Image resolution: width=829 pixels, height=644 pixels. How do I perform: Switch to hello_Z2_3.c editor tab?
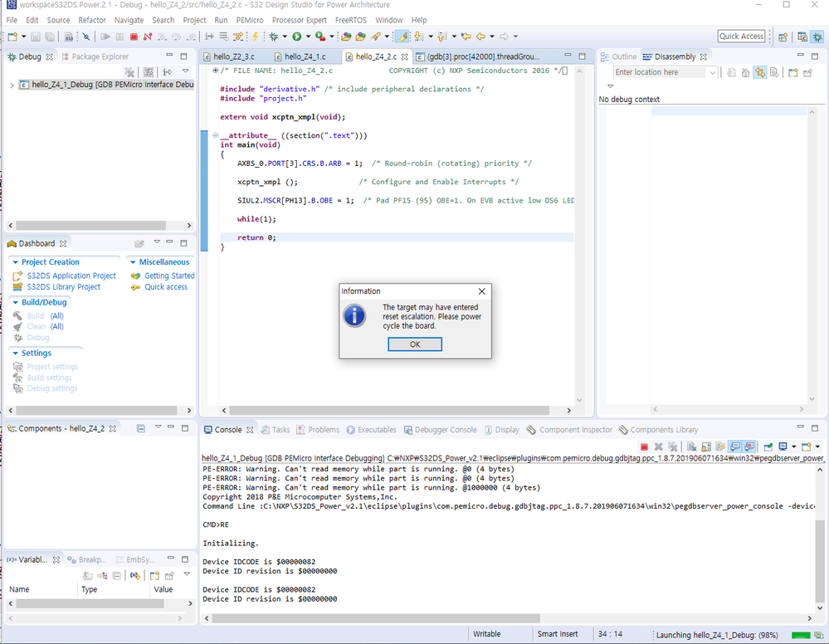(x=234, y=56)
